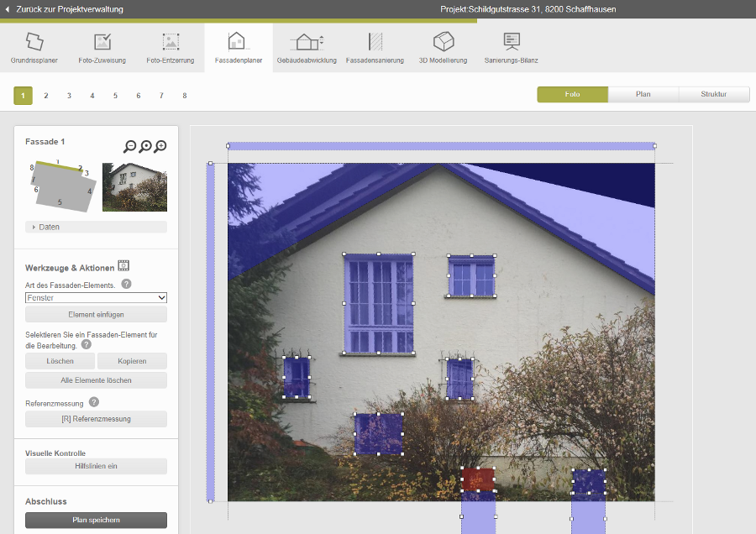Expand the Daten section
This screenshot has width=756, height=534.
96,227
